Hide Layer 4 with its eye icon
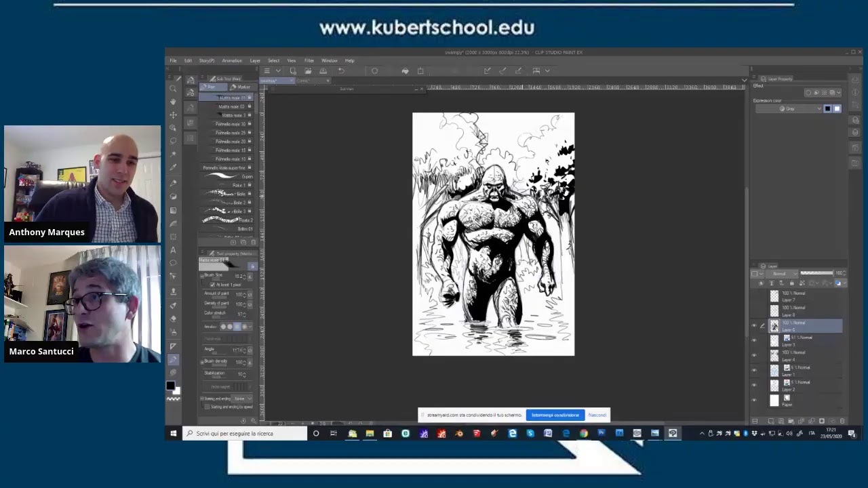 pos(753,355)
